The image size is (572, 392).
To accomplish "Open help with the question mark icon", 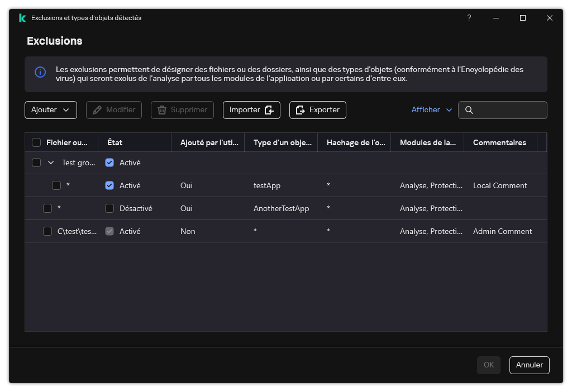I will point(469,18).
